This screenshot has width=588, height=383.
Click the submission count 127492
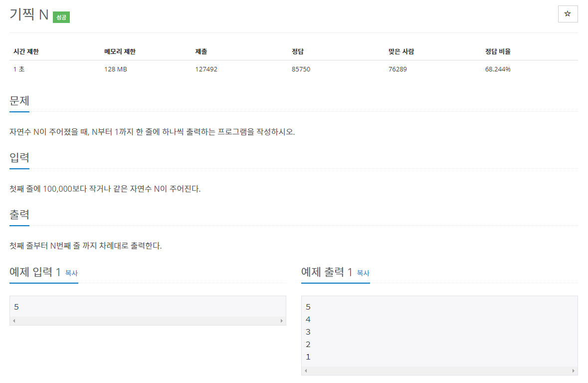pos(206,69)
